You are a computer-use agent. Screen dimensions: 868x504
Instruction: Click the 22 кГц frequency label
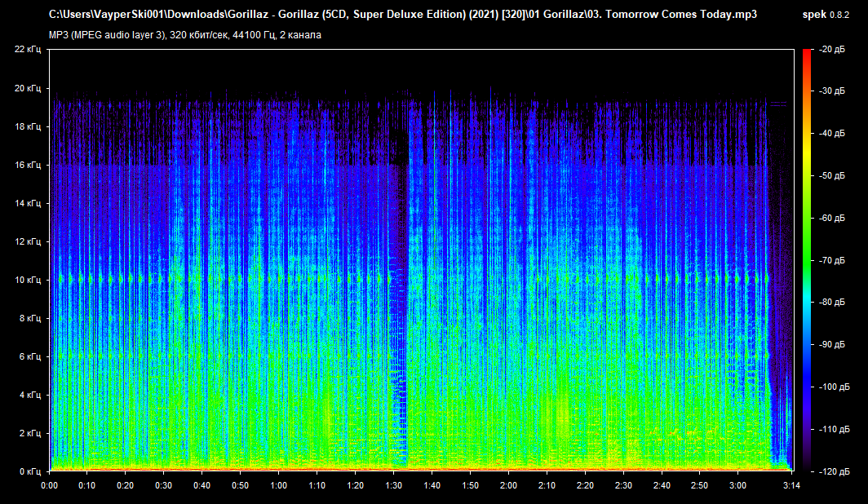[27, 50]
